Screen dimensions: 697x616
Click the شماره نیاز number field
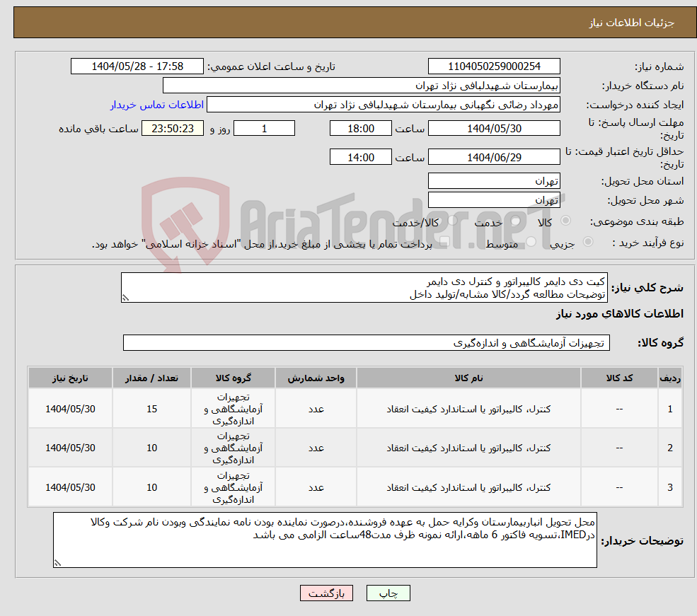(494, 66)
